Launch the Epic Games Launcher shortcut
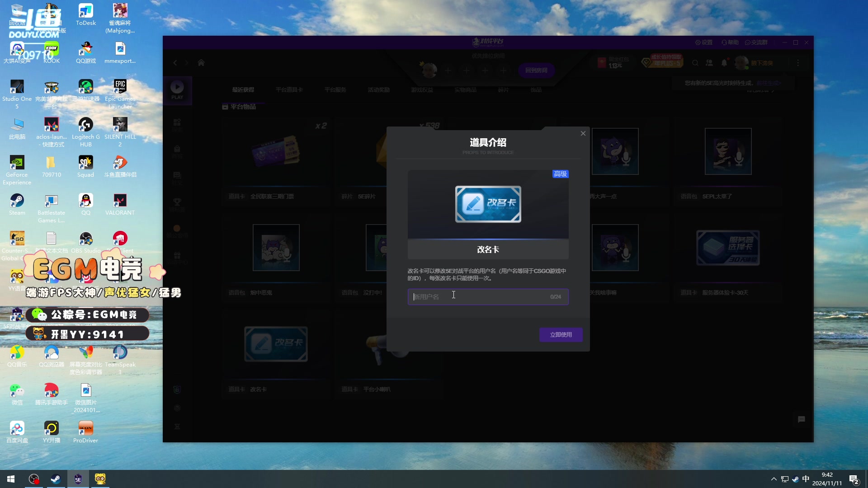 tap(120, 87)
